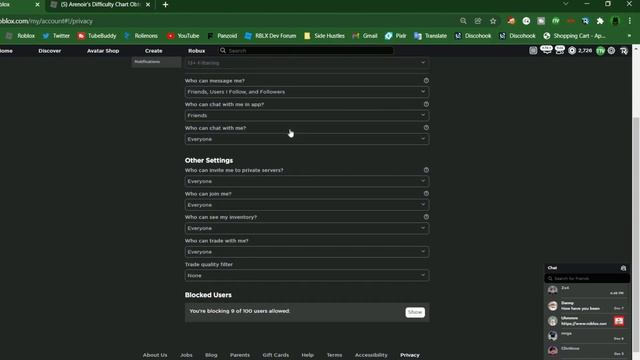Viewport: 640px width, 360px height.
Task: Open the Rolimons bookmark
Action: tap(141, 36)
